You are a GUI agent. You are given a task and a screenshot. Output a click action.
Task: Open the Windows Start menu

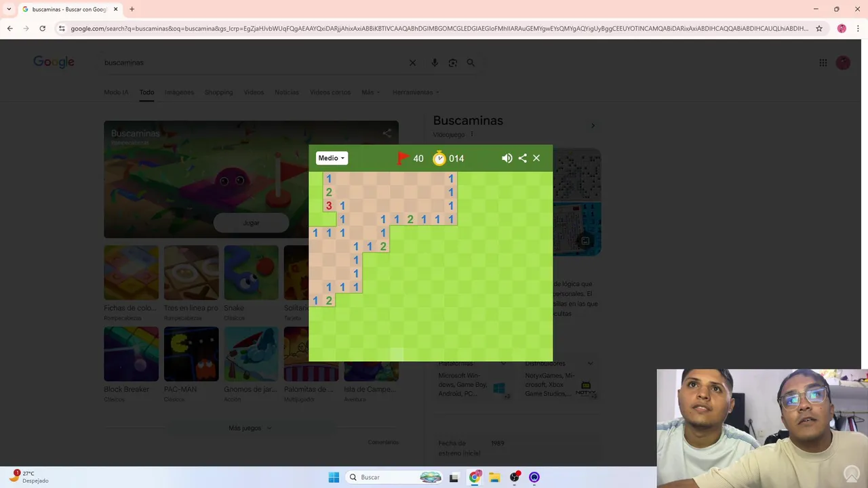[x=334, y=477]
